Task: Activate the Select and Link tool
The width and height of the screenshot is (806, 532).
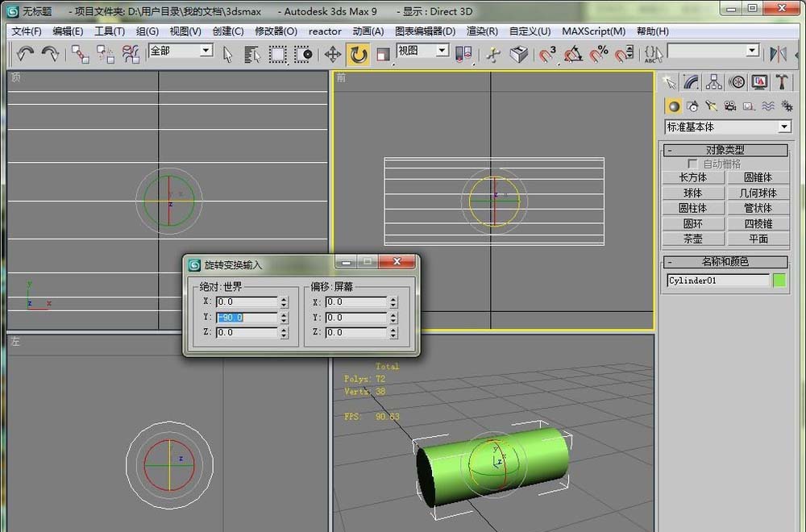Action: [80, 53]
